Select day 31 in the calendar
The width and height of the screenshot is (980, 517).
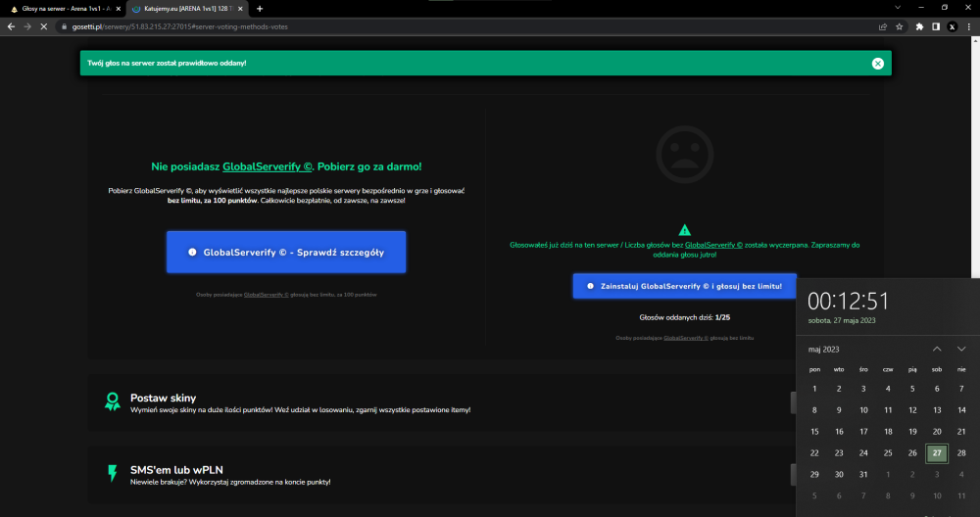863,475
